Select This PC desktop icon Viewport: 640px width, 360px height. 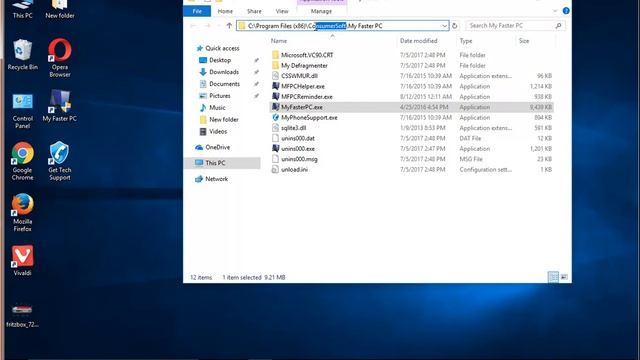coord(22,10)
